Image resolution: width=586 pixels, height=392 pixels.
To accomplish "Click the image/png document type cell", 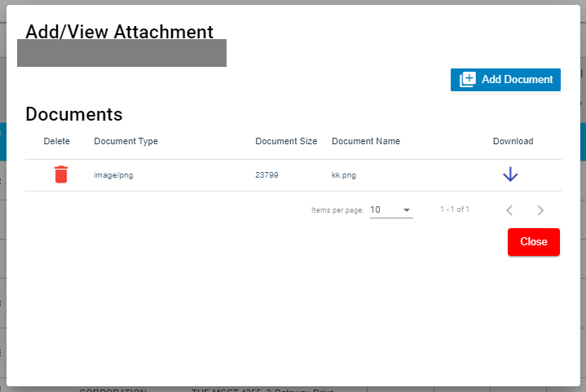I will tap(113, 175).
